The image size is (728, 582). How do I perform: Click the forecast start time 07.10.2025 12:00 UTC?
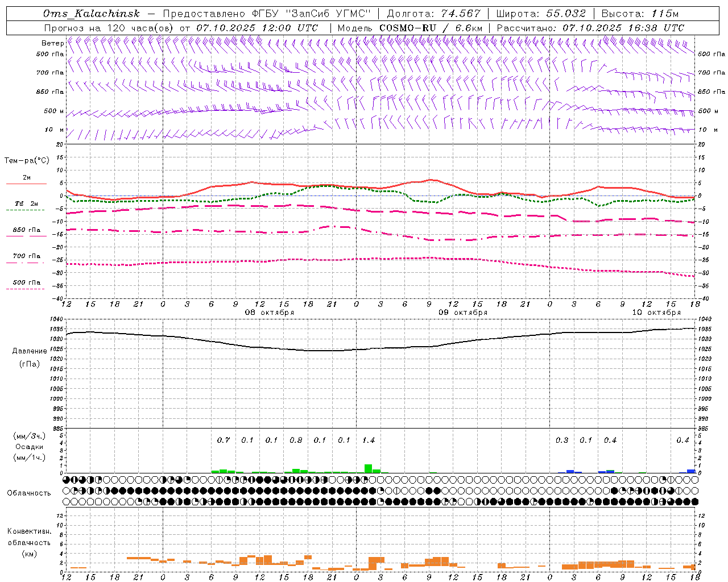257,28
